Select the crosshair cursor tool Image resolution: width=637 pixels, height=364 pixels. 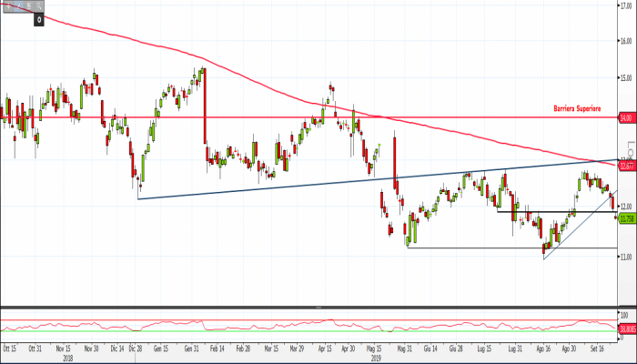pos(6,5)
